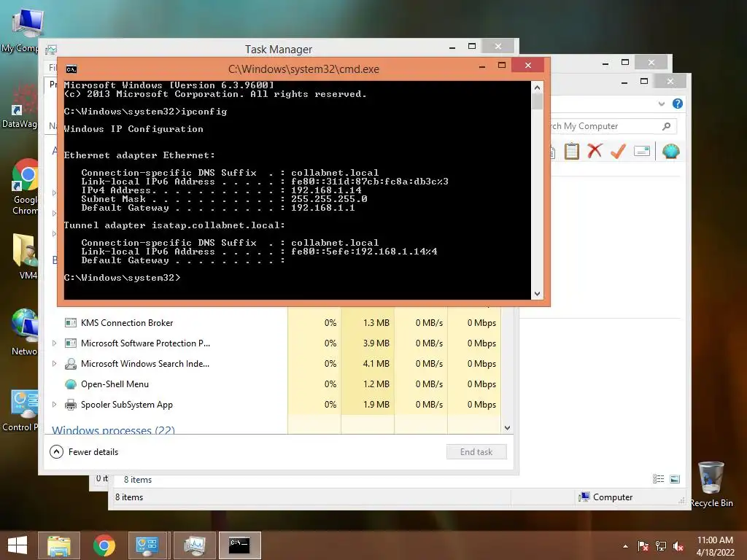Click the Search Indexer 4.1 MB memory cell

pyautogui.click(x=368, y=364)
